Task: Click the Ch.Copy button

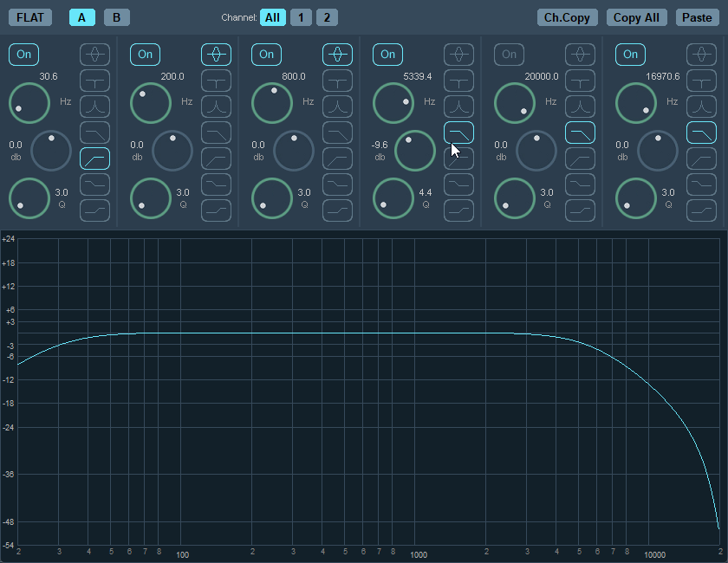Action: [567, 17]
